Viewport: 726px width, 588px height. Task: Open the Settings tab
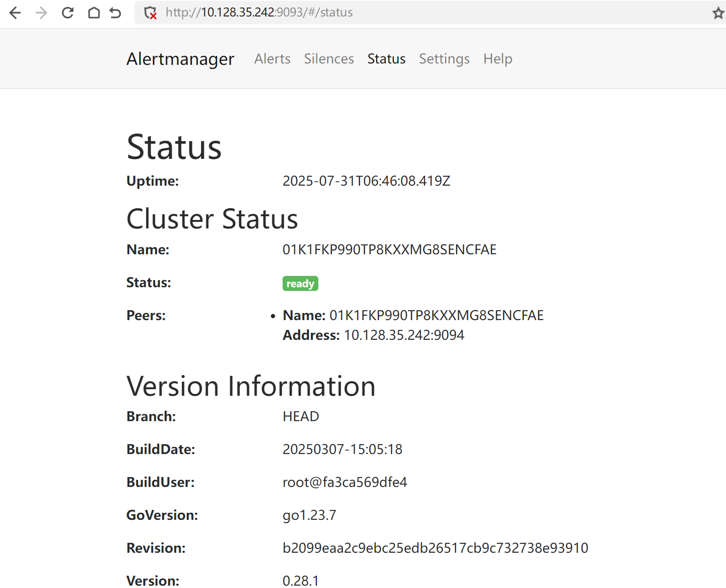444,59
